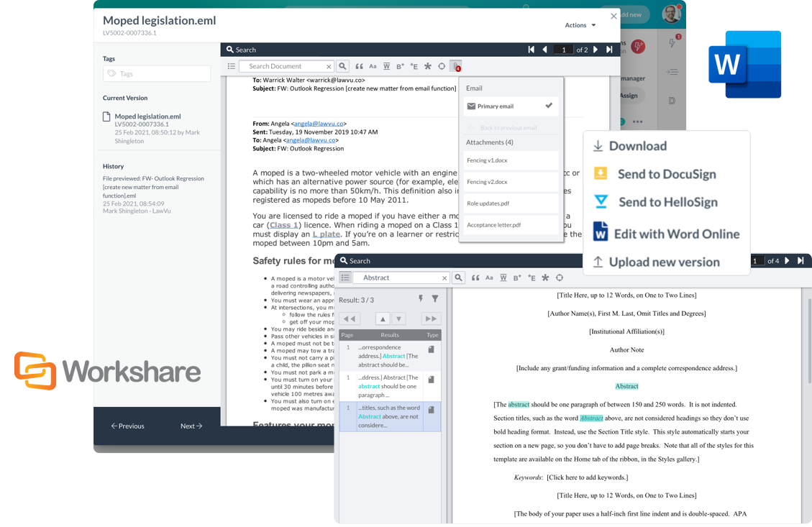Open the filter funnel icon beside Result 3 / 3
Viewport: 812px width, 527px height.
pos(435,298)
